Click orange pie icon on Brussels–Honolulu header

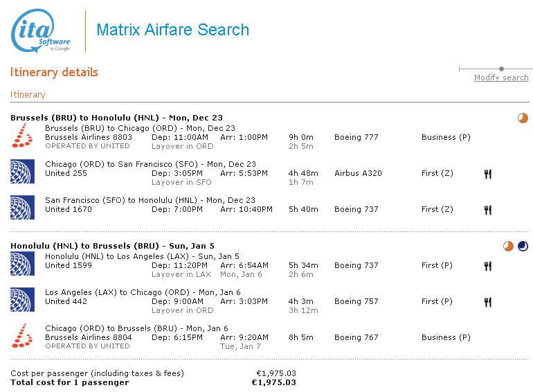coord(523,118)
